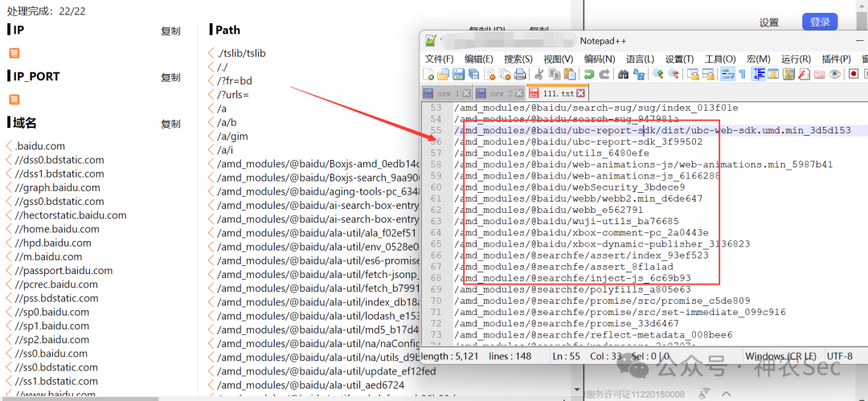868x401 pixels.
Task: Click line number 69 in the margin
Action: 436,289
